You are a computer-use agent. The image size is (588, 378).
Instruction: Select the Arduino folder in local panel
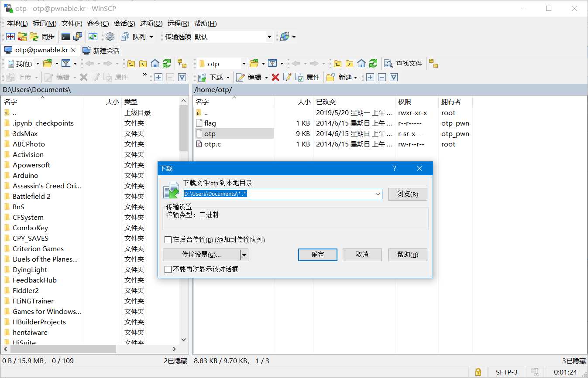click(x=25, y=176)
